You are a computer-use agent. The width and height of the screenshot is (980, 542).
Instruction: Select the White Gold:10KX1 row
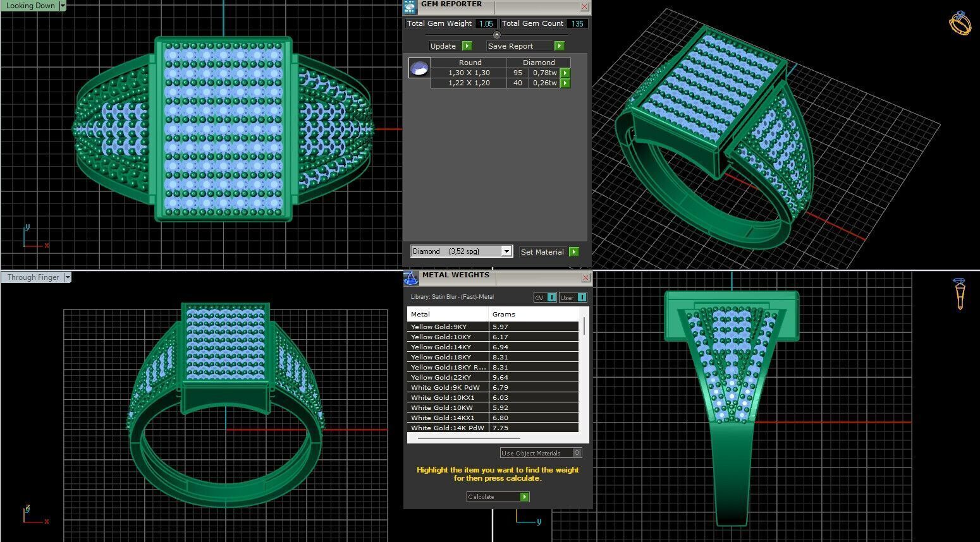pos(493,397)
